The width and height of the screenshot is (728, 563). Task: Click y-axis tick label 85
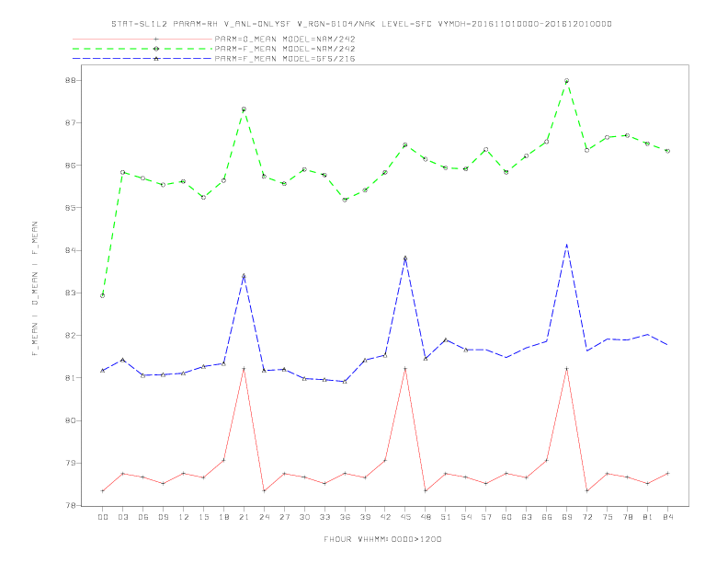pyautogui.click(x=70, y=208)
